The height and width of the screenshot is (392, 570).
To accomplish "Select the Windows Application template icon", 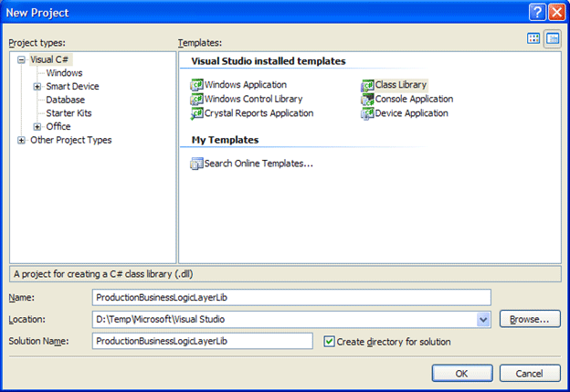I will (196, 85).
